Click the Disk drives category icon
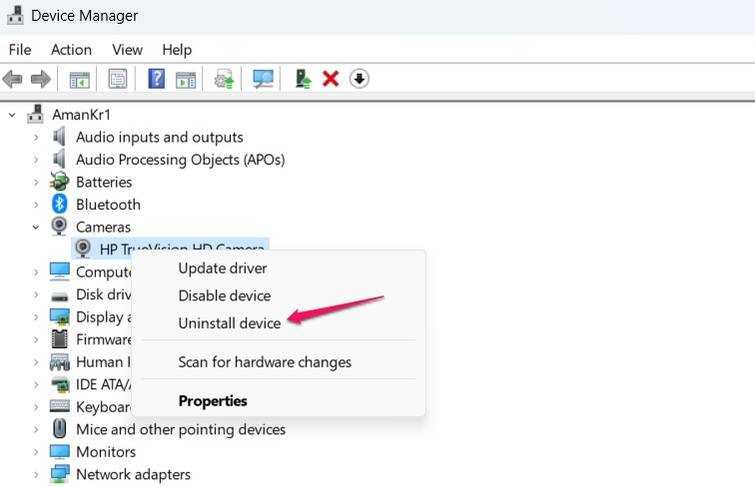Screen dimensions: 755x487 [60, 296]
